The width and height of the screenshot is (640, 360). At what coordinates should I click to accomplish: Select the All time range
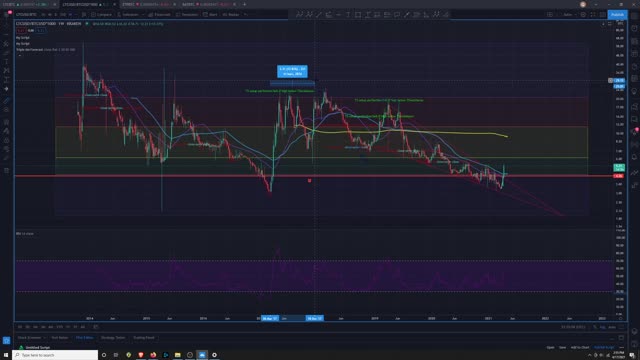83,327
